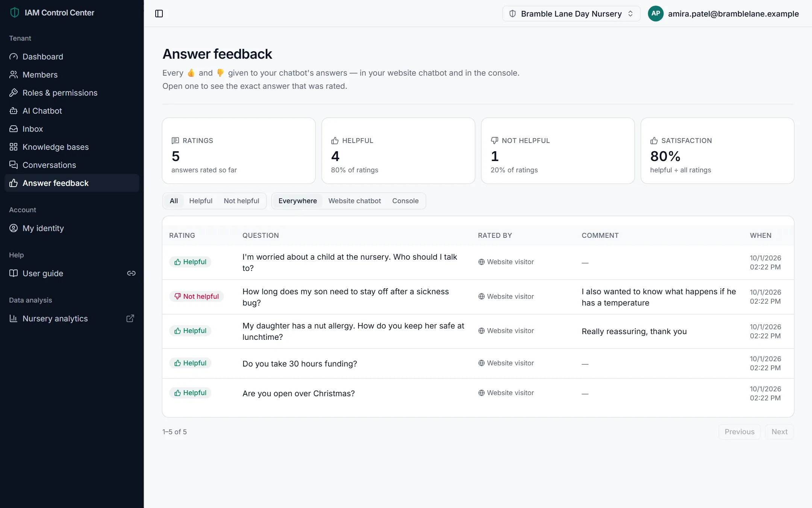812x508 pixels.
Task: Click the Not Helpful stat card
Action: (557, 151)
